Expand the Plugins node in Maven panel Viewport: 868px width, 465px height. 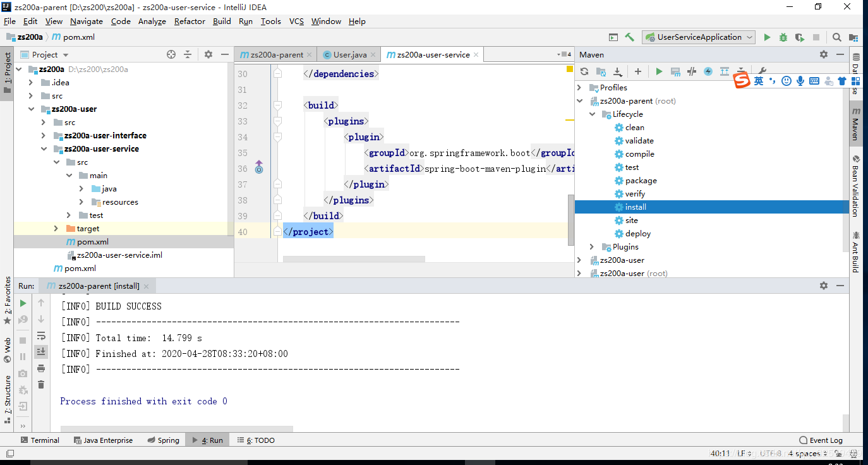(x=592, y=247)
